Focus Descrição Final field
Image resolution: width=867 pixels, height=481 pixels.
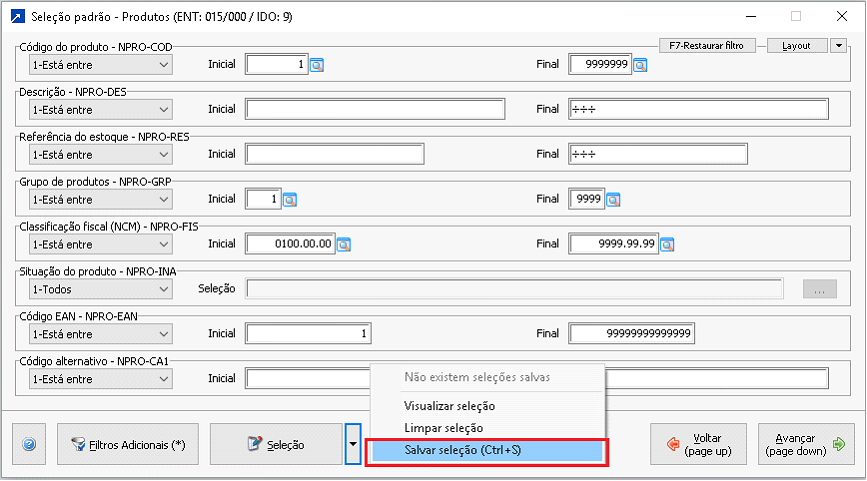699,109
